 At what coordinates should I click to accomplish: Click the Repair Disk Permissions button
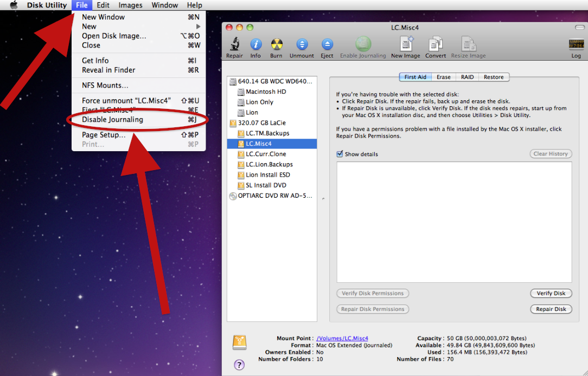click(x=373, y=309)
